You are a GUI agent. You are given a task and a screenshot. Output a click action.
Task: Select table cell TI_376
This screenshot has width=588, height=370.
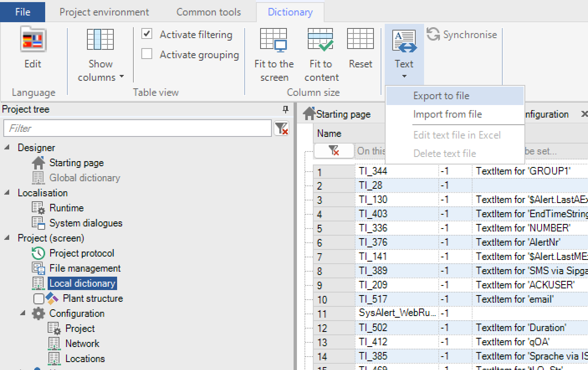[397, 242]
